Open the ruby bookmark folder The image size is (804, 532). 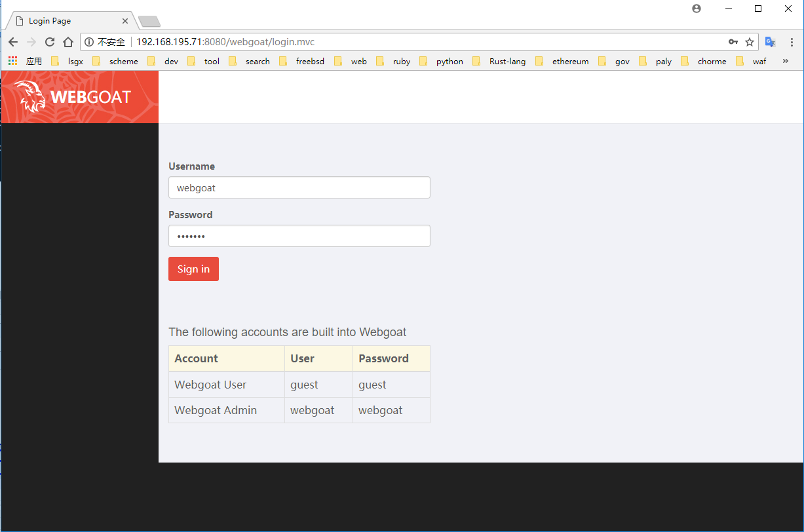[392, 61]
